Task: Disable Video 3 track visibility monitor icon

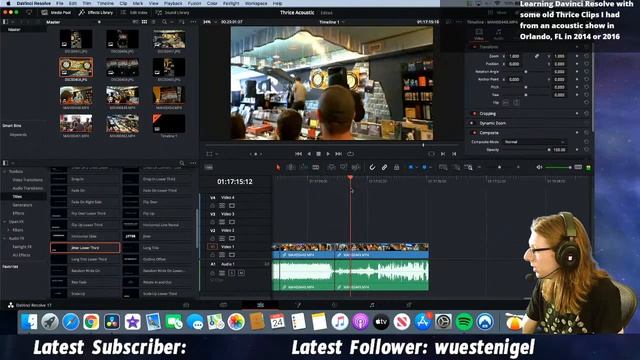Action: [x=232, y=222]
